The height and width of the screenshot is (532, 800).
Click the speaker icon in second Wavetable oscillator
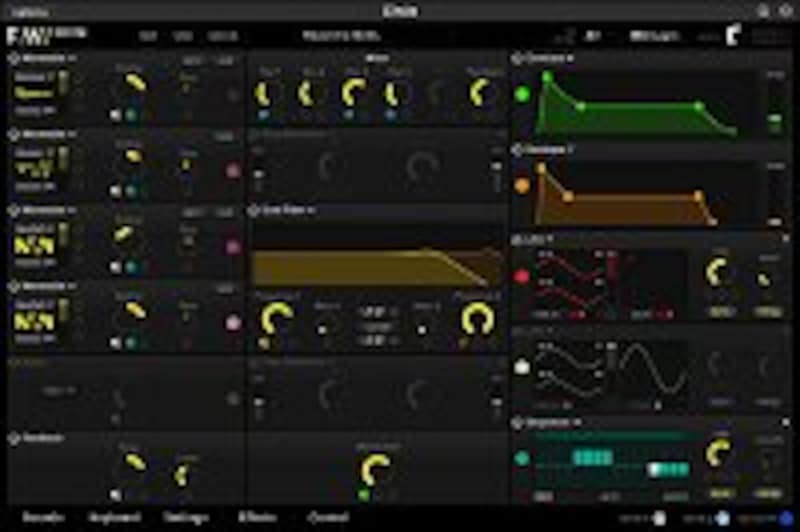pyautogui.click(x=116, y=191)
